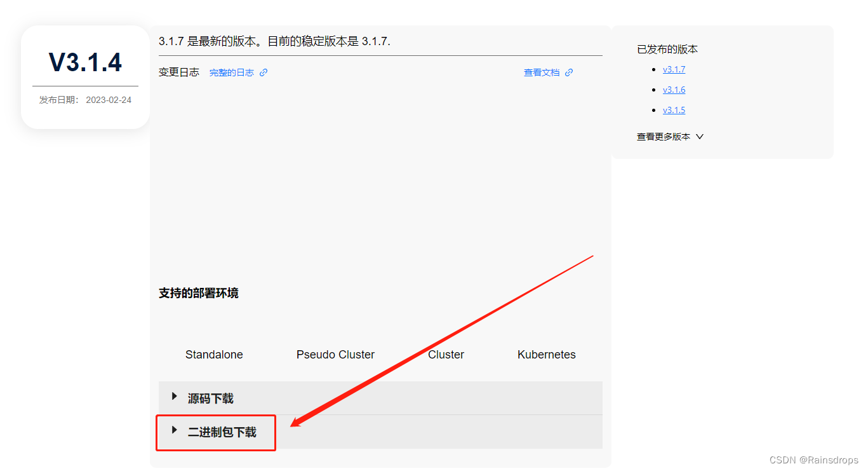
Task: Select the Standalone deployment environment
Action: click(214, 355)
